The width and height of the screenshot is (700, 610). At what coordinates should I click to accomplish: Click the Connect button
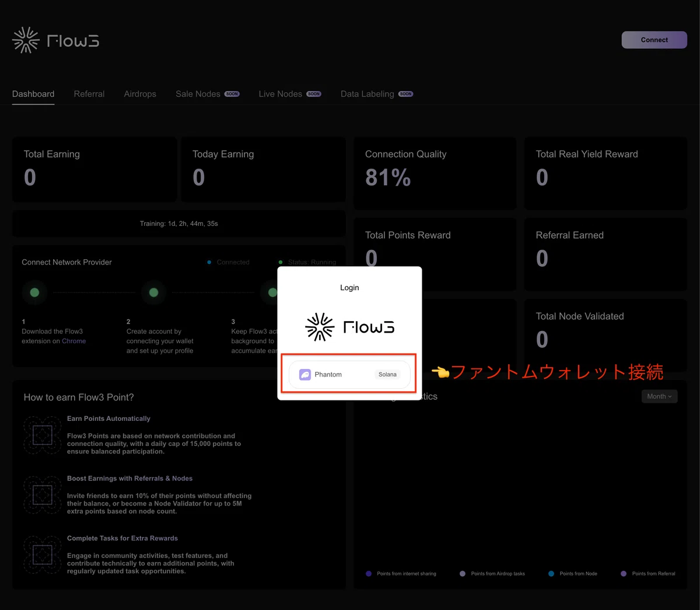(654, 40)
